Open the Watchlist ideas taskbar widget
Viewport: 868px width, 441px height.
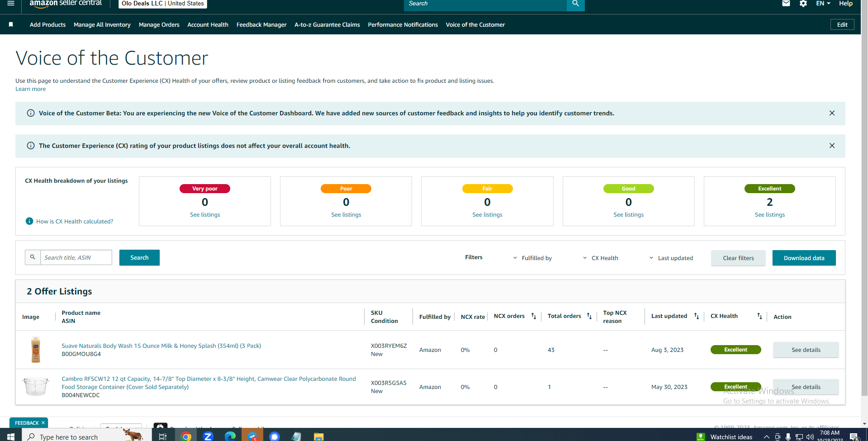[725, 437]
